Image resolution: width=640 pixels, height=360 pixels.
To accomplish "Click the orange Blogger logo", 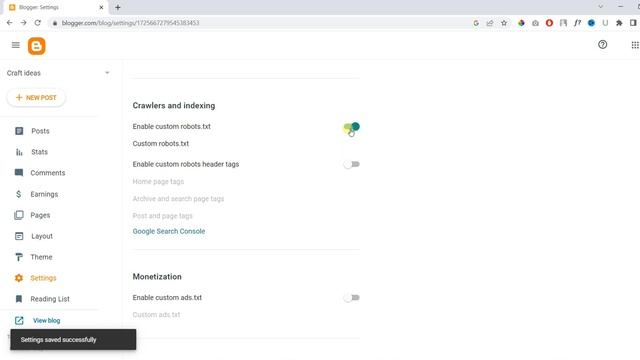I will pyautogui.click(x=37, y=46).
